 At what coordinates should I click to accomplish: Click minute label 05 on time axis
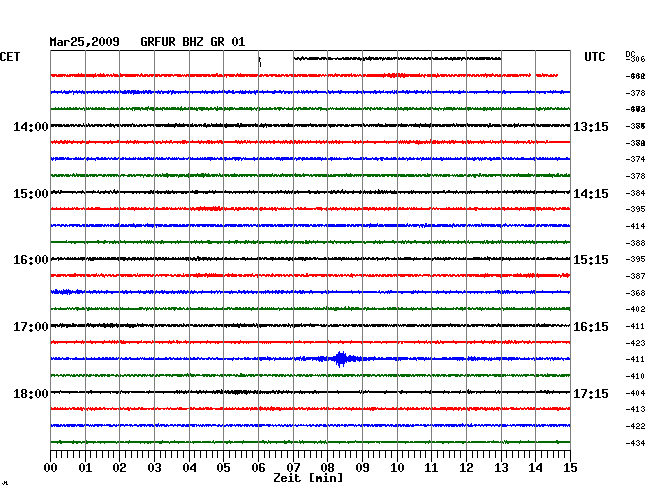223,467
